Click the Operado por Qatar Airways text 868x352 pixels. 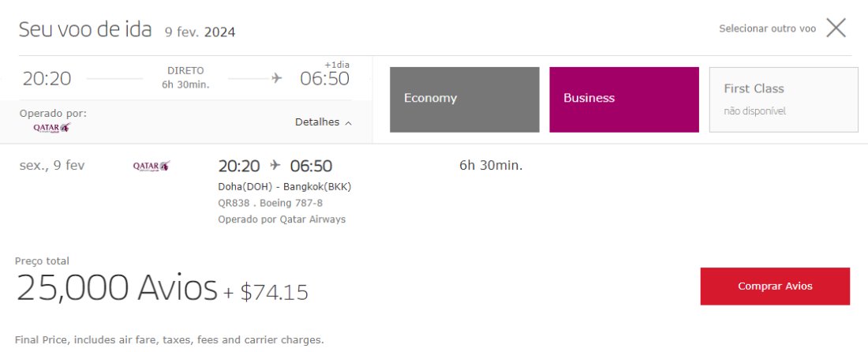point(282,219)
